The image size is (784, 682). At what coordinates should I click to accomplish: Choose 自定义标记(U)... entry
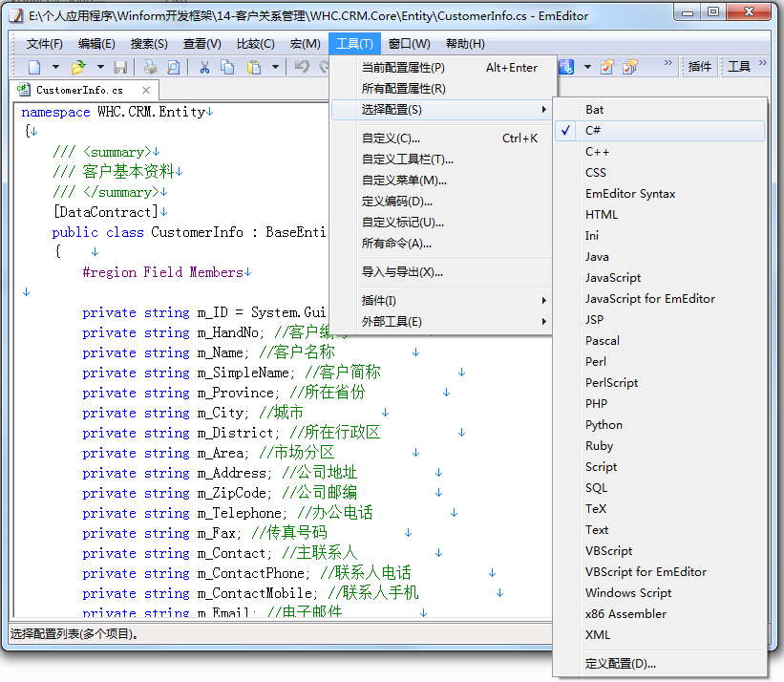(442, 223)
